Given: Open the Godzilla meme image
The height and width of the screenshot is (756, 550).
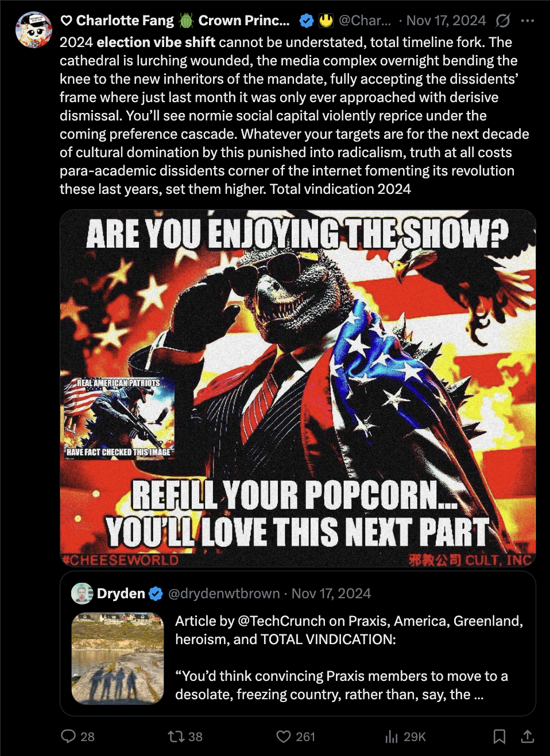Looking at the screenshot, I should pyautogui.click(x=298, y=388).
